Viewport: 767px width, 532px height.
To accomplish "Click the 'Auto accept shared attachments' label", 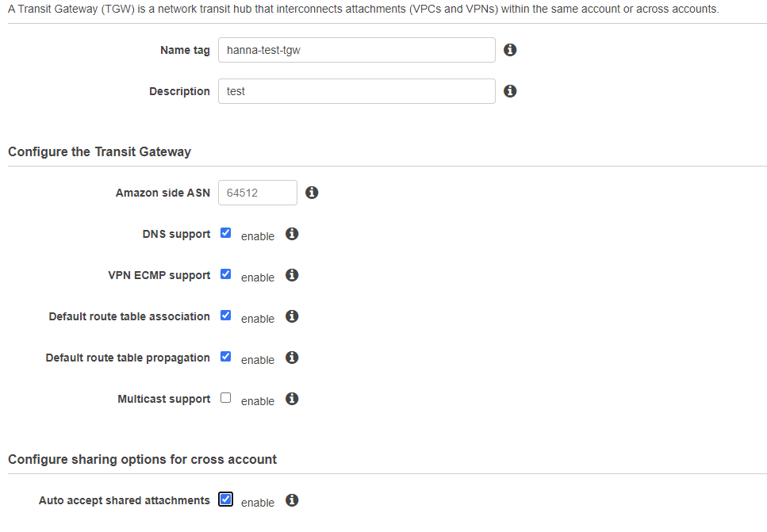I will click(x=125, y=501).
